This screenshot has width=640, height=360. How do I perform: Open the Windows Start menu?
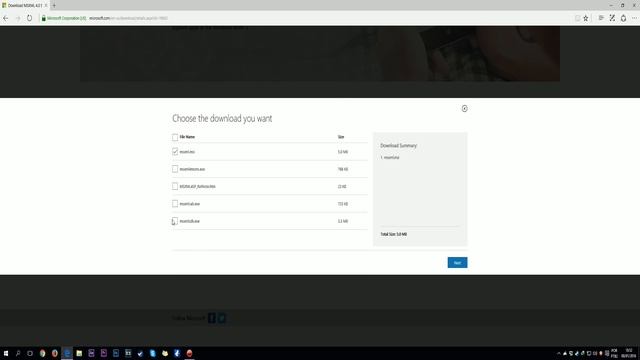[6, 353]
